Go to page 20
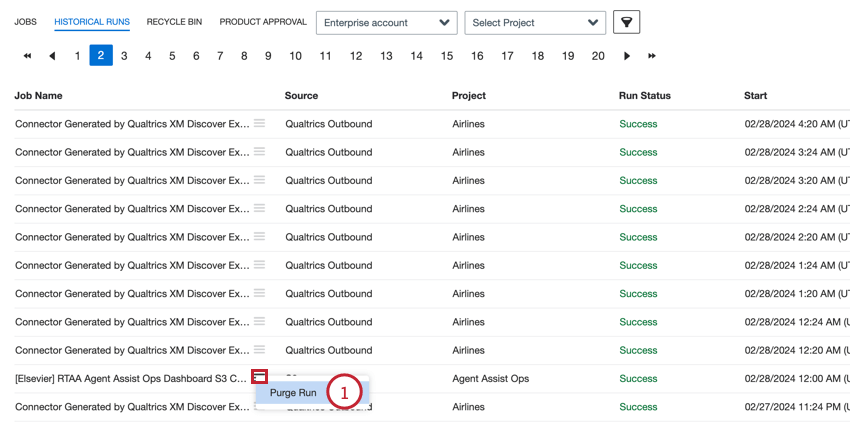This screenshot has width=850, height=425. (598, 56)
